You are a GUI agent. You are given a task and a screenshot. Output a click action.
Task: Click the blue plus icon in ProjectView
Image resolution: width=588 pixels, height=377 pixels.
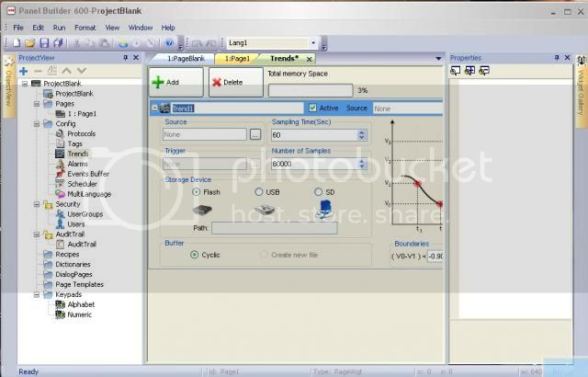click(x=24, y=71)
